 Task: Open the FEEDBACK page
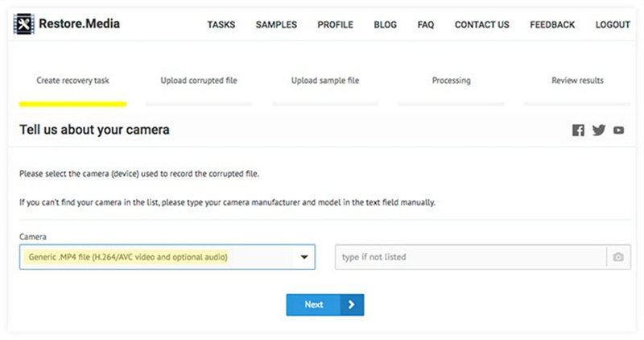pyautogui.click(x=552, y=25)
